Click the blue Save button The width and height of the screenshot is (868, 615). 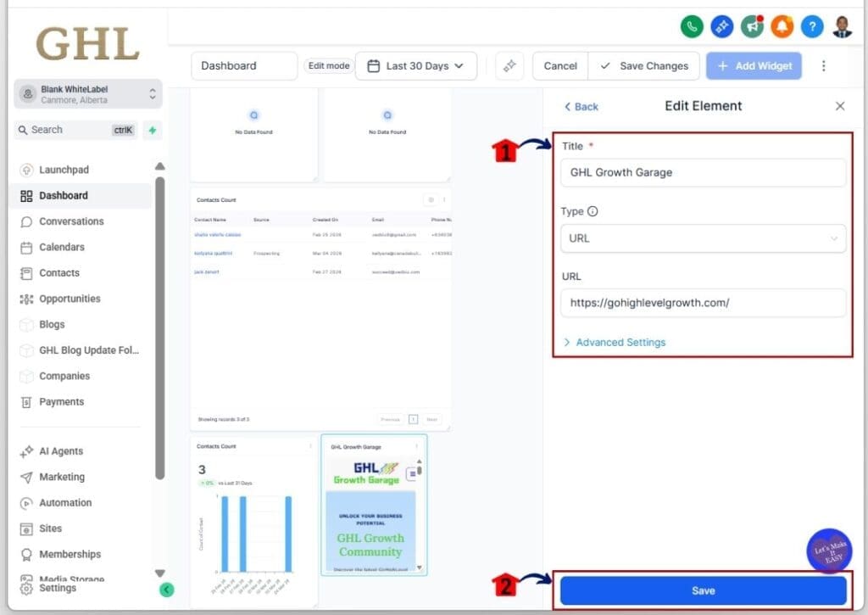(703, 590)
